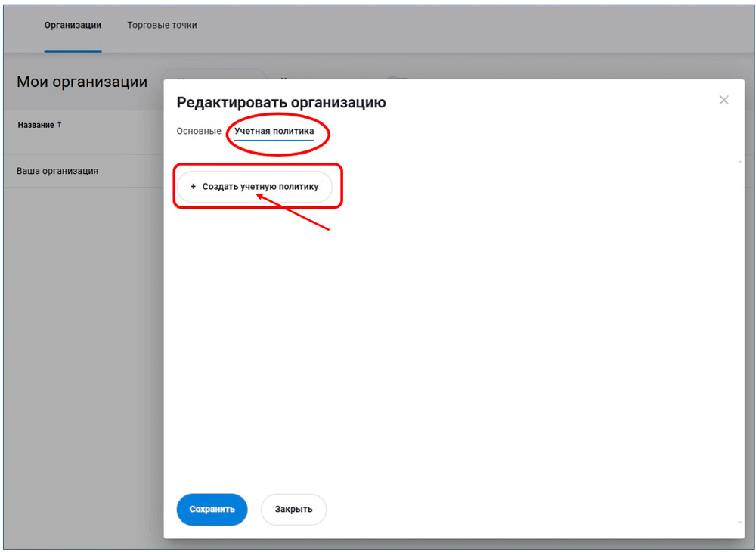Click the Редактировать организацию dialog title

[281, 103]
